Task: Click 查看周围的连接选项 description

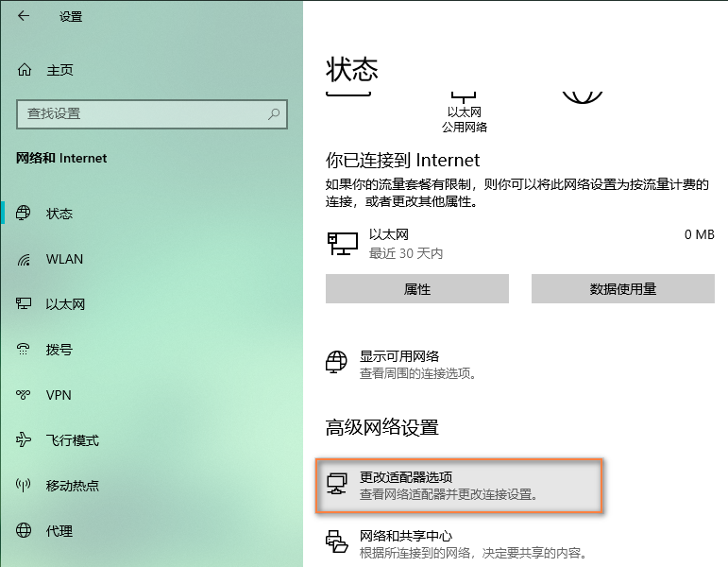Action: (418, 373)
